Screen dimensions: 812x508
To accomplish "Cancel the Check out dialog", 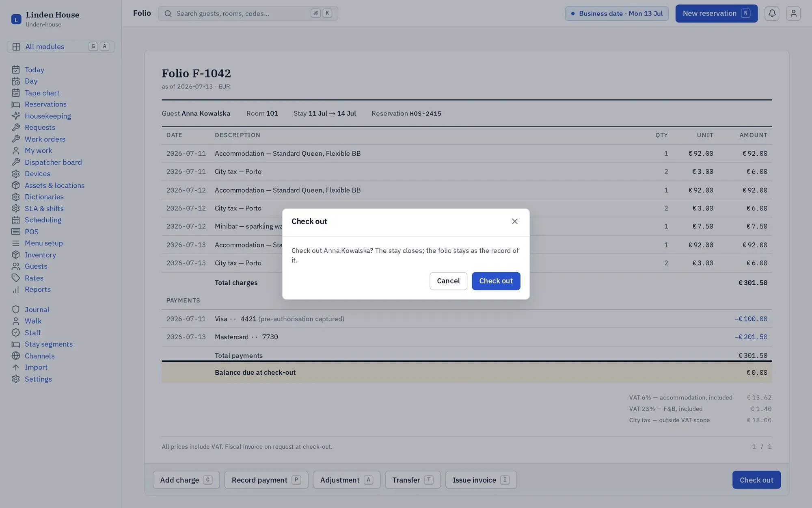I will click(448, 281).
